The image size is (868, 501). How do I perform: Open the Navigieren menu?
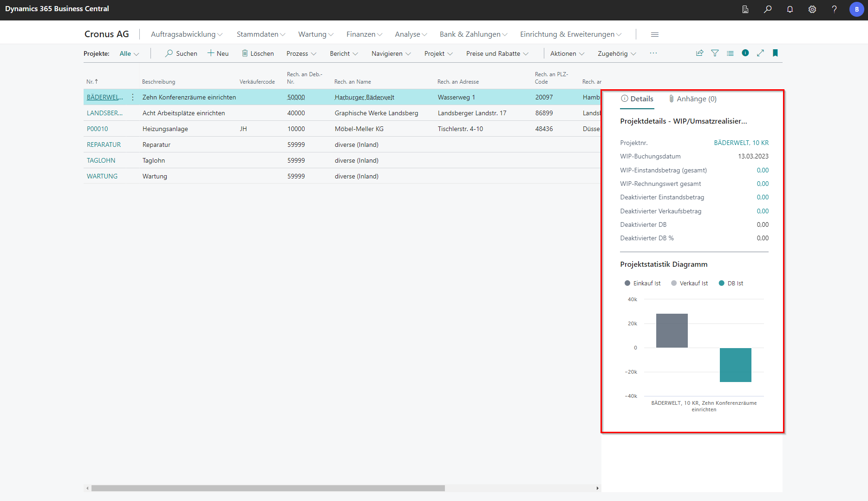(391, 53)
